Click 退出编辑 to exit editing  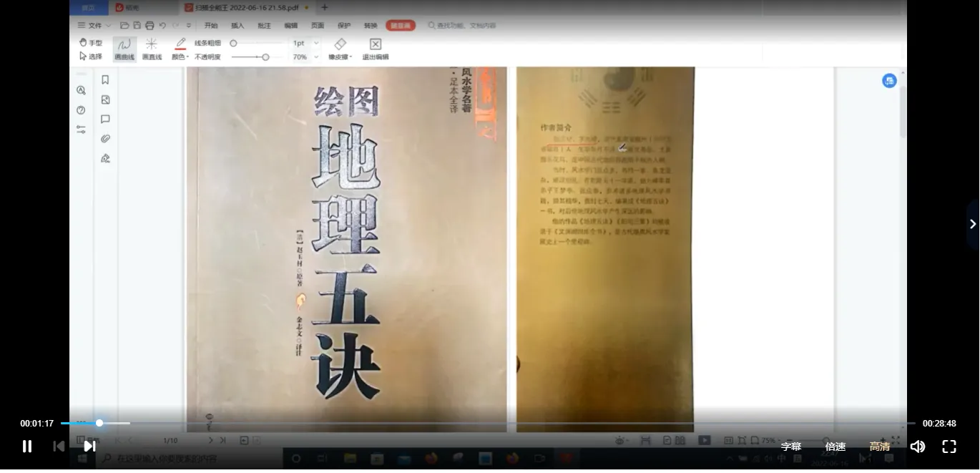click(375, 49)
